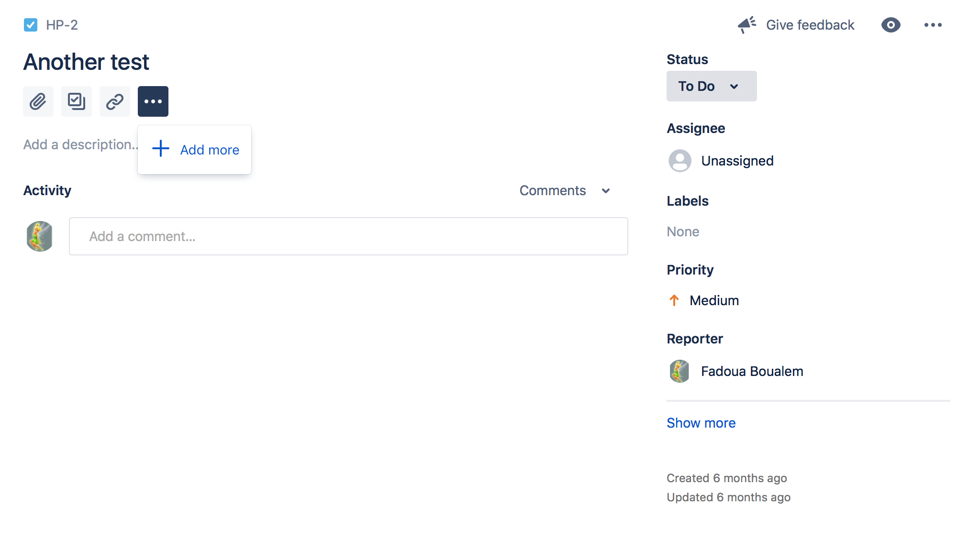Add a child issue with the subtask icon
The image size is (980, 552).
point(76,101)
